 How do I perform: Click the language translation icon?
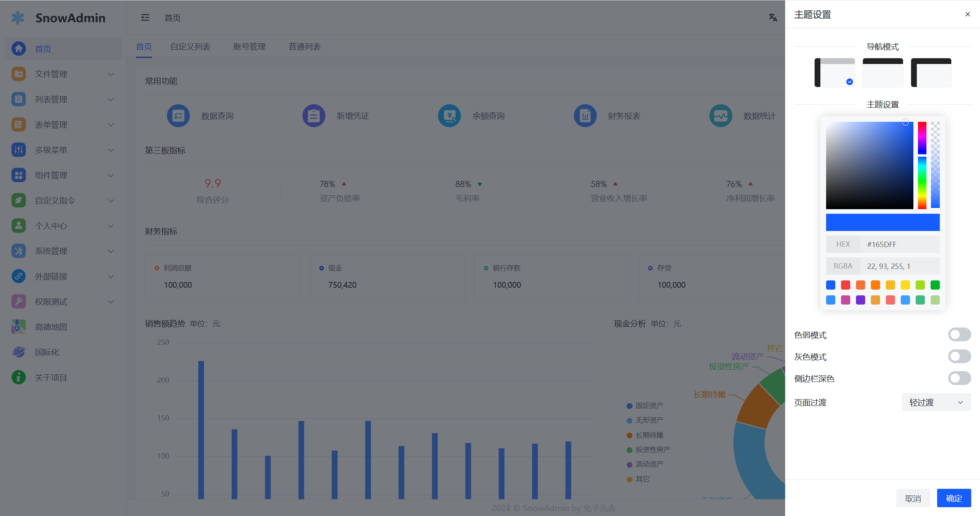pyautogui.click(x=773, y=18)
